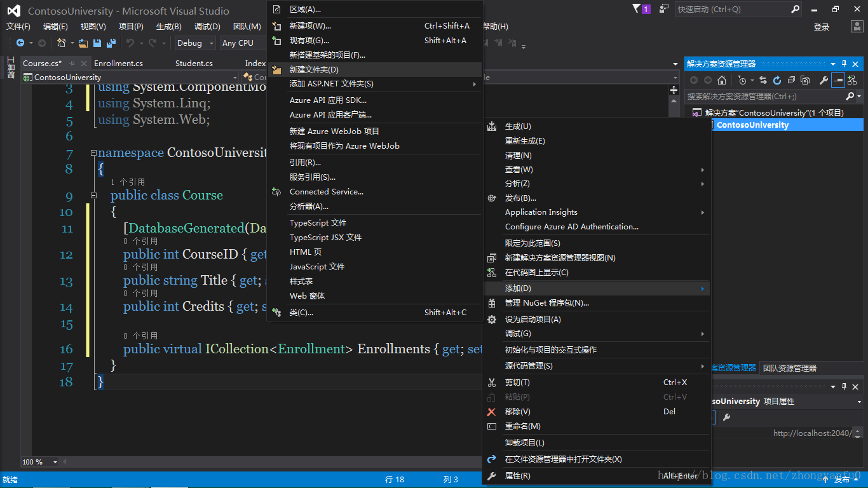This screenshot has width=868, height=488.
Task: Click the Undo toolbar icon
Action: pos(130,43)
